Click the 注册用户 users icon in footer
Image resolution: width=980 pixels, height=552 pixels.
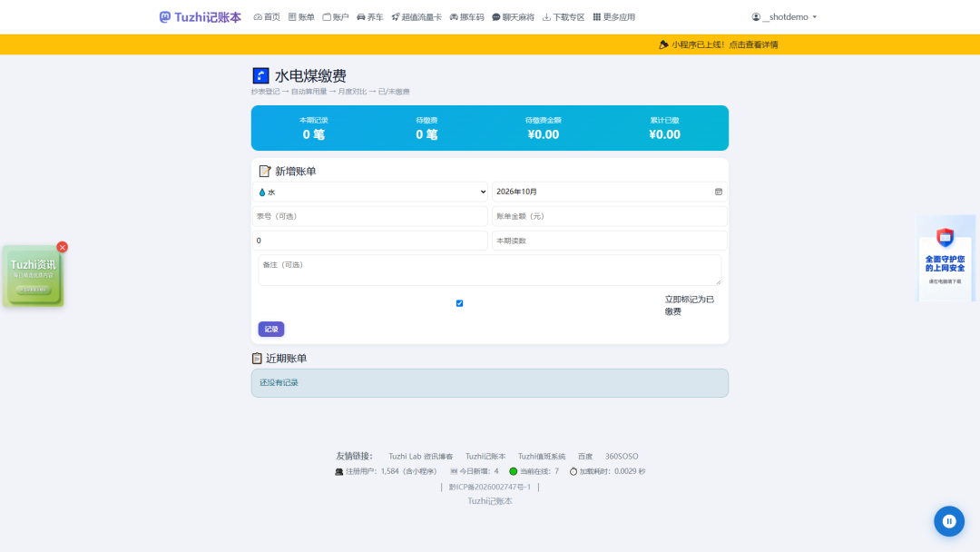coord(338,471)
